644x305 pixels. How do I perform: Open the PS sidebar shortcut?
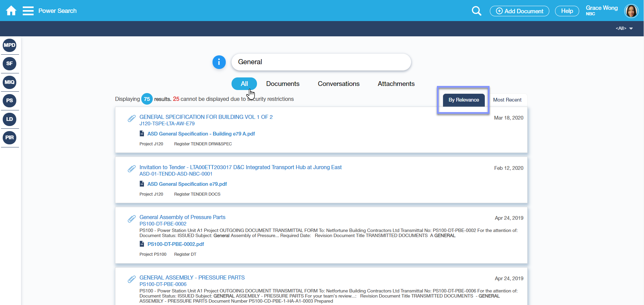click(x=10, y=101)
